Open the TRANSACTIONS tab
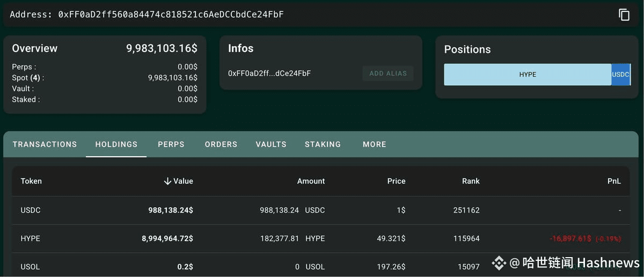This screenshot has width=644, height=277. click(x=45, y=144)
